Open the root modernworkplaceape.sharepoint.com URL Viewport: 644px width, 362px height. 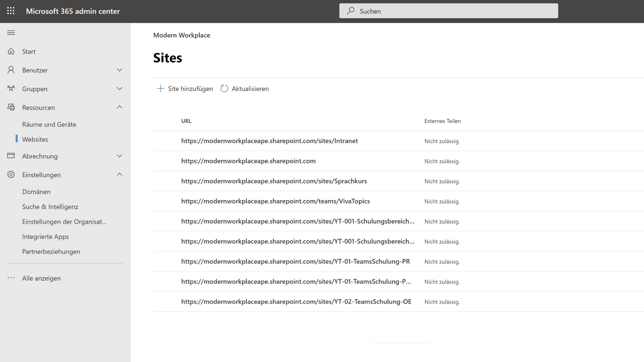pos(248,161)
